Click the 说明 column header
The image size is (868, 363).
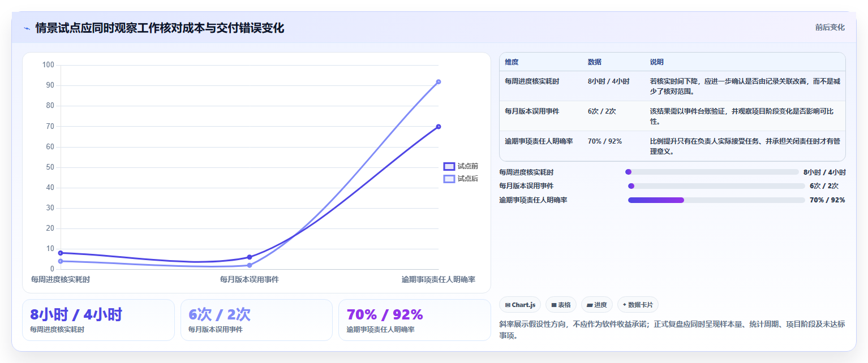click(x=657, y=62)
